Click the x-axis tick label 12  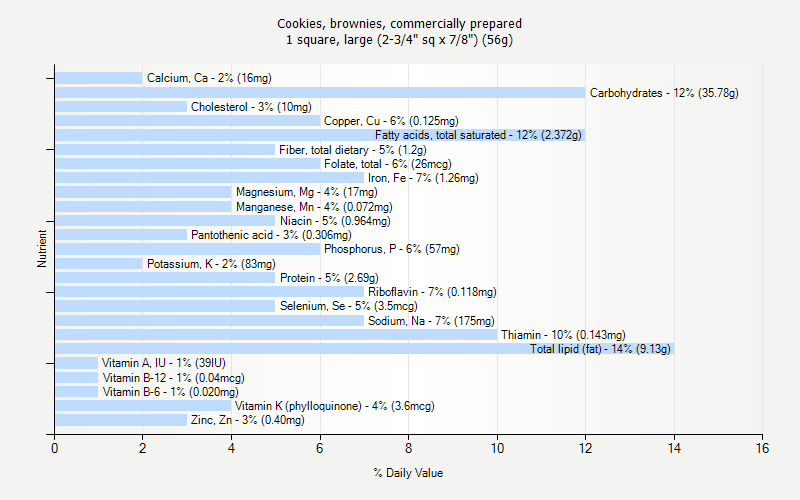tap(585, 448)
